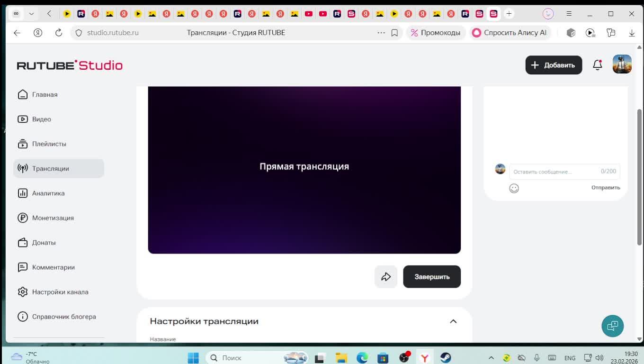Focus the Оставить сообщение chat field

(x=564, y=172)
